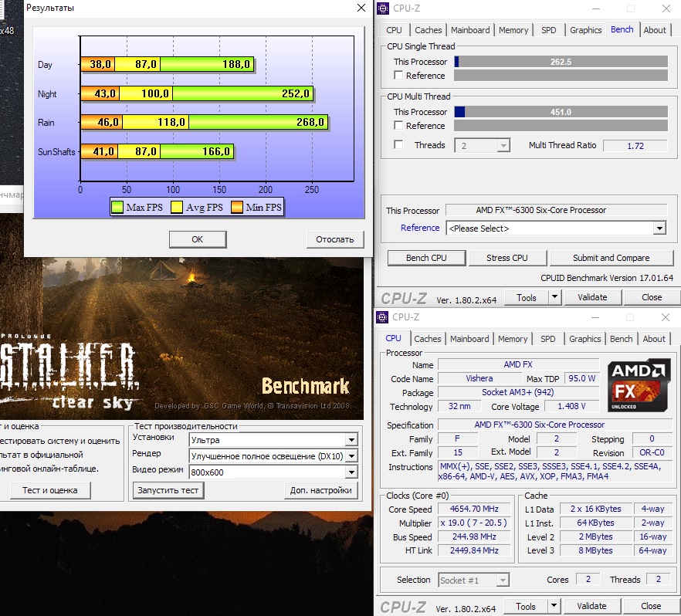Click CPU-Z app icon in upper window title
This screenshot has width=681, height=616.
[383, 8]
